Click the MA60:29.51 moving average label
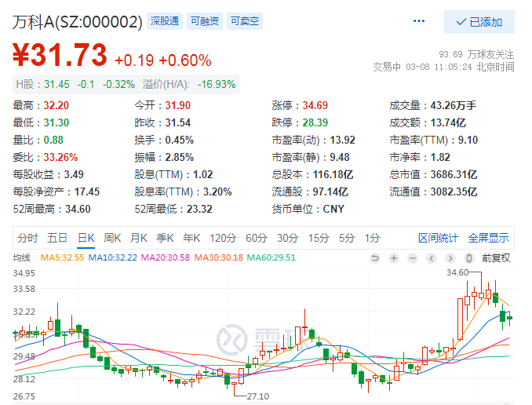Image resolution: width=532 pixels, height=405 pixels. click(x=271, y=257)
